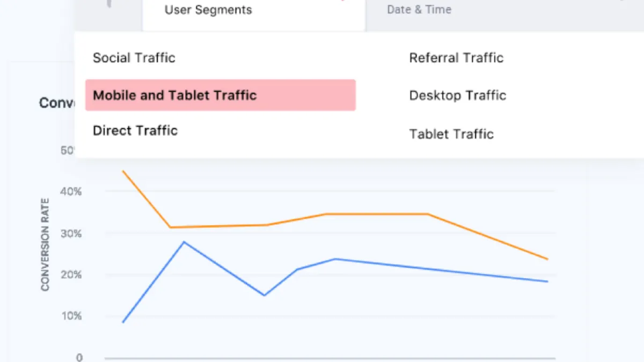Screen dimensions: 644x362
Task: Select Referral Traffic segment
Action: tap(456, 58)
